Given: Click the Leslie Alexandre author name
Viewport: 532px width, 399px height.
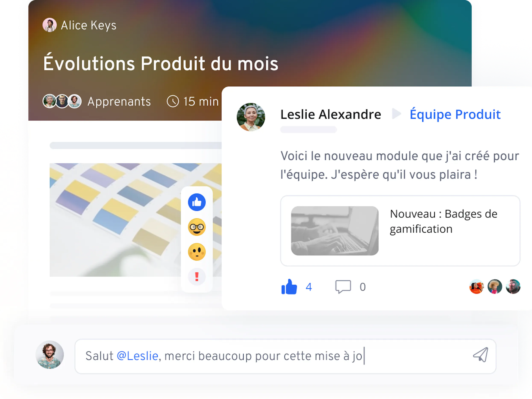Looking at the screenshot, I should [x=331, y=114].
